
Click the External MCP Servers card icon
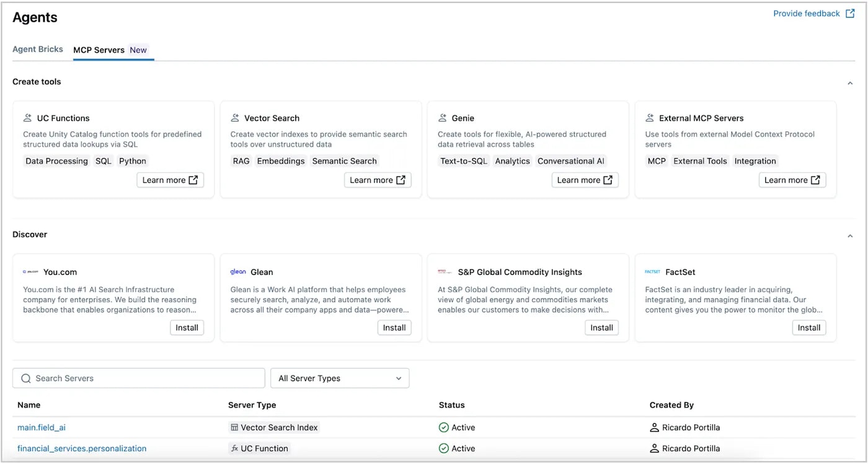(x=650, y=118)
